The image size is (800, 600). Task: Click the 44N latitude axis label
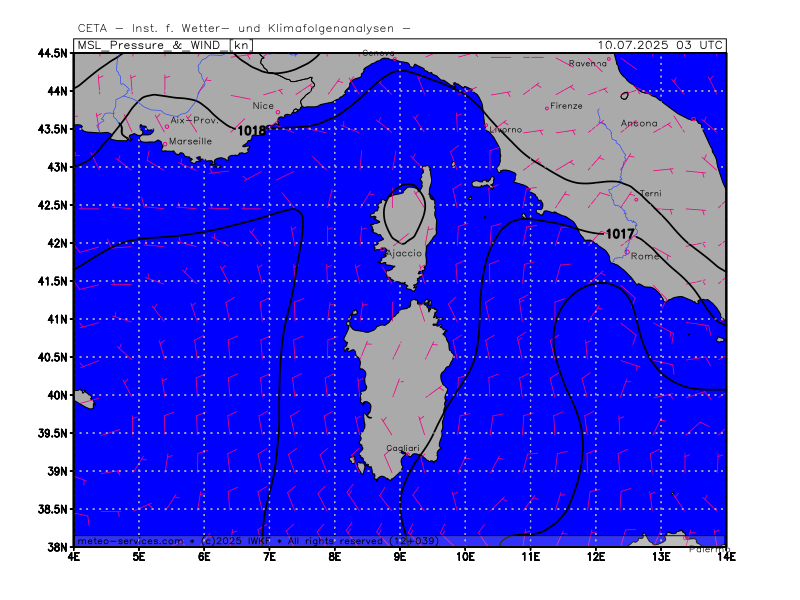coord(57,91)
